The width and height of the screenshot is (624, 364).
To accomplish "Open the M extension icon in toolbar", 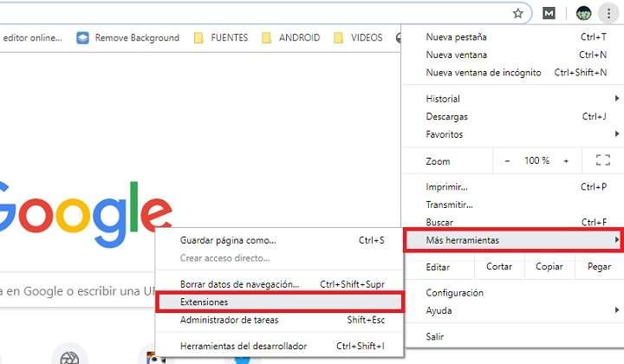I will tap(549, 14).
